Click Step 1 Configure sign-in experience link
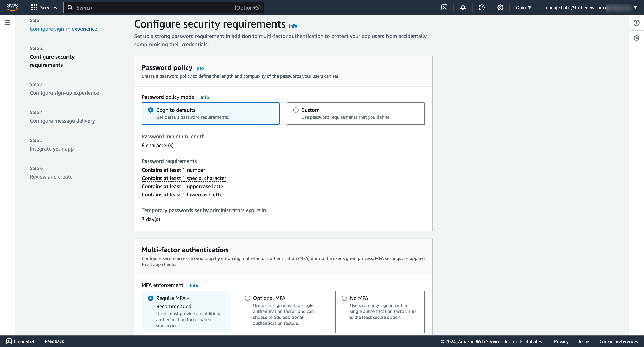This screenshot has height=347, width=644. [63, 29]
